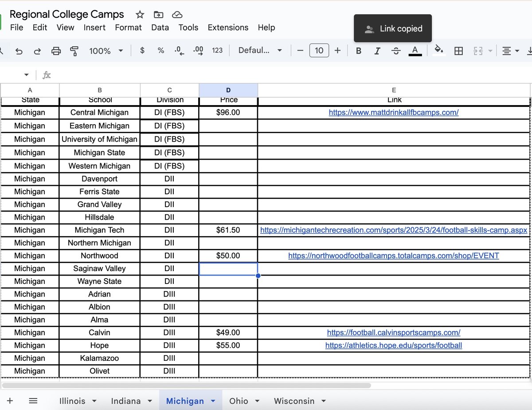Open the Format menu
The image size is (532, 410).
click(128, 28)
